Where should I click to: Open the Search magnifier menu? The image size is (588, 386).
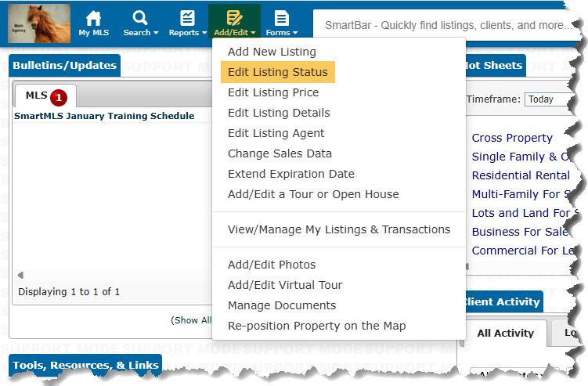tap(140, 18)
